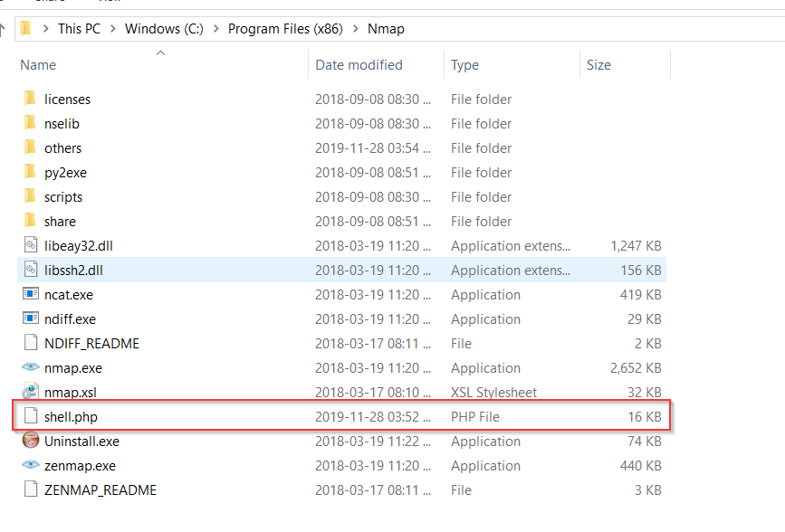The image size is (785, 532).
Task: Open chevron before Nmap in address bar
Action: pos(356,29)
